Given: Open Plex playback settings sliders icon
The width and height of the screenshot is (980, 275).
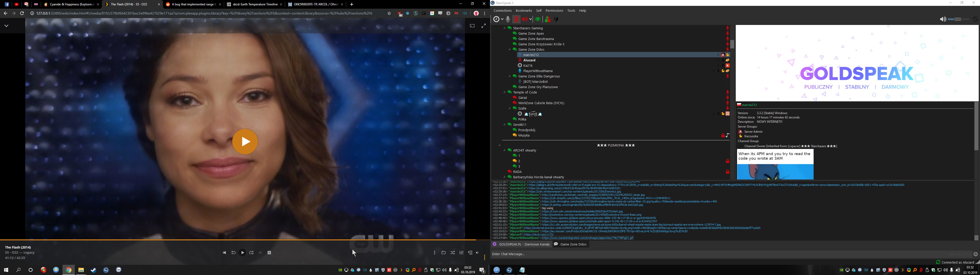Looking at the screenshot, I should click(x=461, y=253).
